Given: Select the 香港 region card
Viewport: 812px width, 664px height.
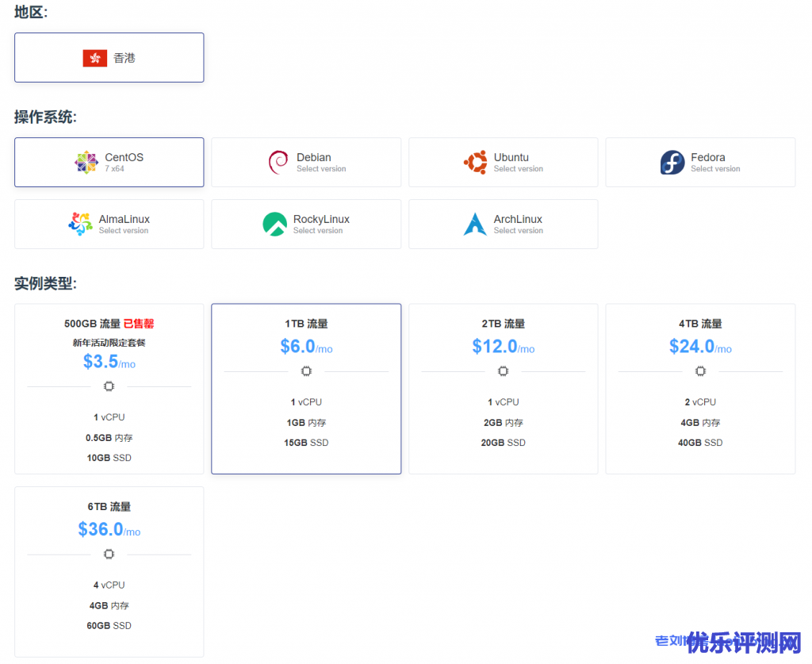Looking at the screenshot, I should [x=109, y=58].
